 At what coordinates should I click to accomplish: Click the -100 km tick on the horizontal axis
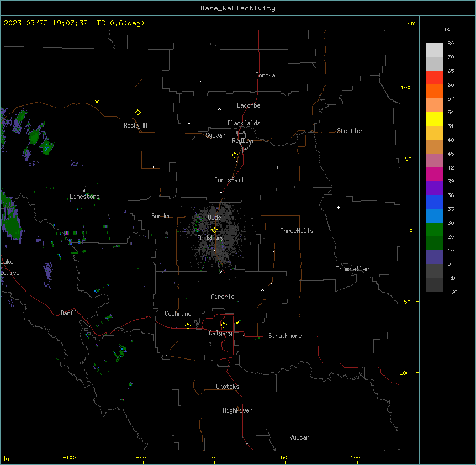pyautogui.click(x=69, y=457)
